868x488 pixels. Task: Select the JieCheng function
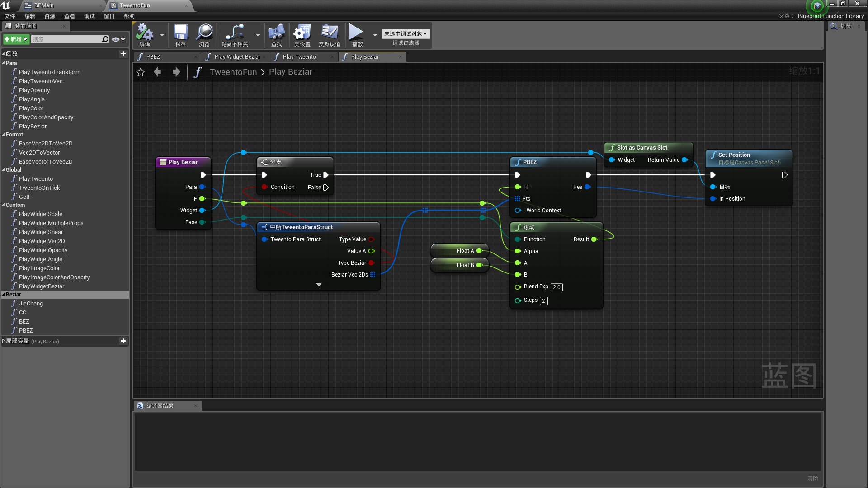31,304
